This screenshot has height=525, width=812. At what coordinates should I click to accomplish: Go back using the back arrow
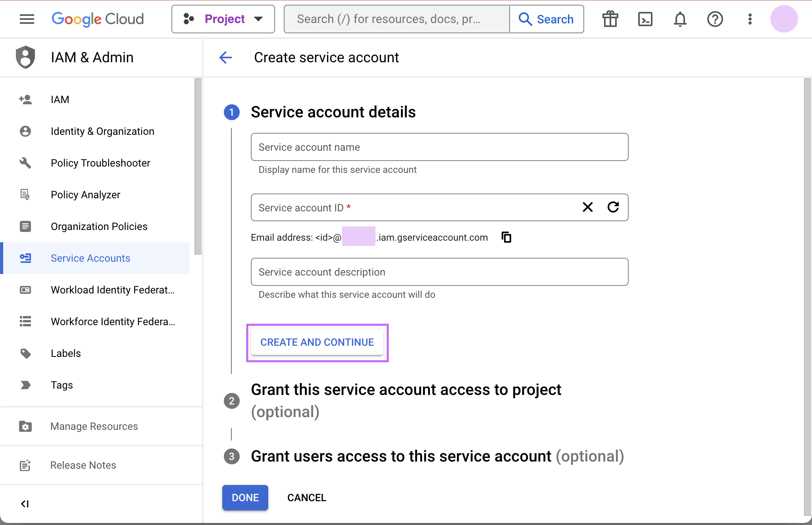[x=225, y=57]
